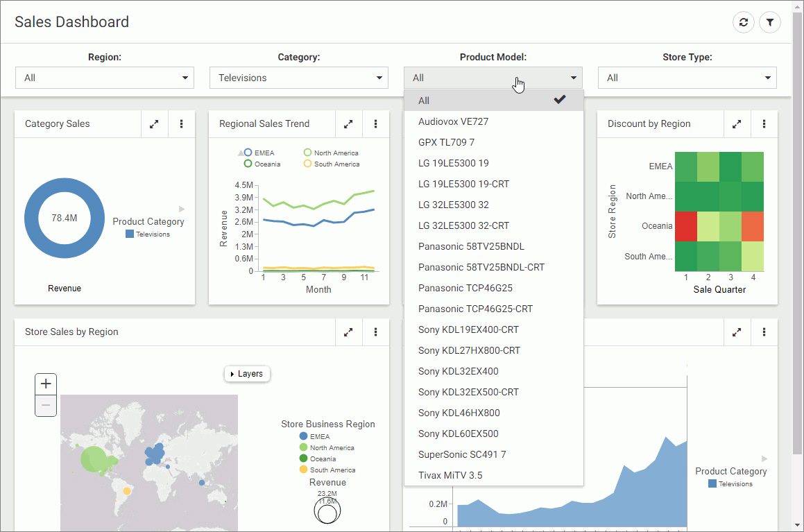Click the filter icon in header
Image resolution: width=804 pixels, height=532 pixels.
click(x=770, y=22)
